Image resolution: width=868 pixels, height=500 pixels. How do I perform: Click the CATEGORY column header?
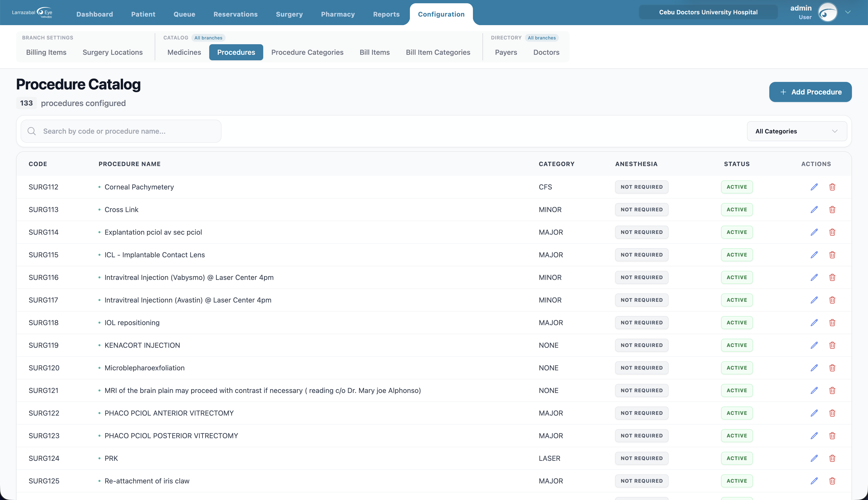[556, 164]
